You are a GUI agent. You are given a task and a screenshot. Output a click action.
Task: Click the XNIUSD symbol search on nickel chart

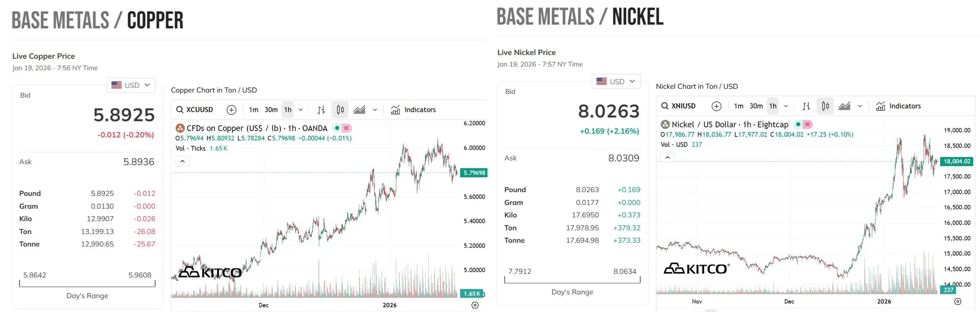(678, 106)
